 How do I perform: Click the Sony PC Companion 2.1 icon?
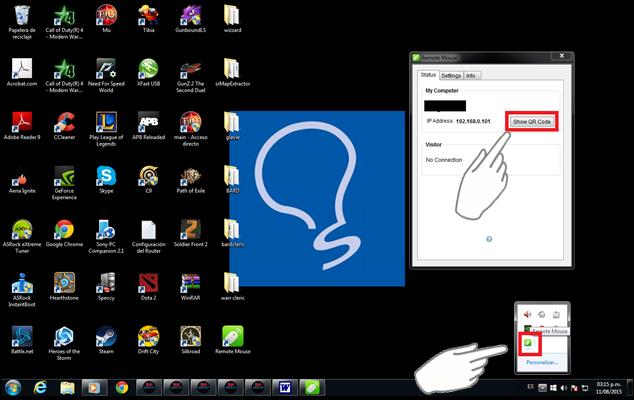(106, 236)
